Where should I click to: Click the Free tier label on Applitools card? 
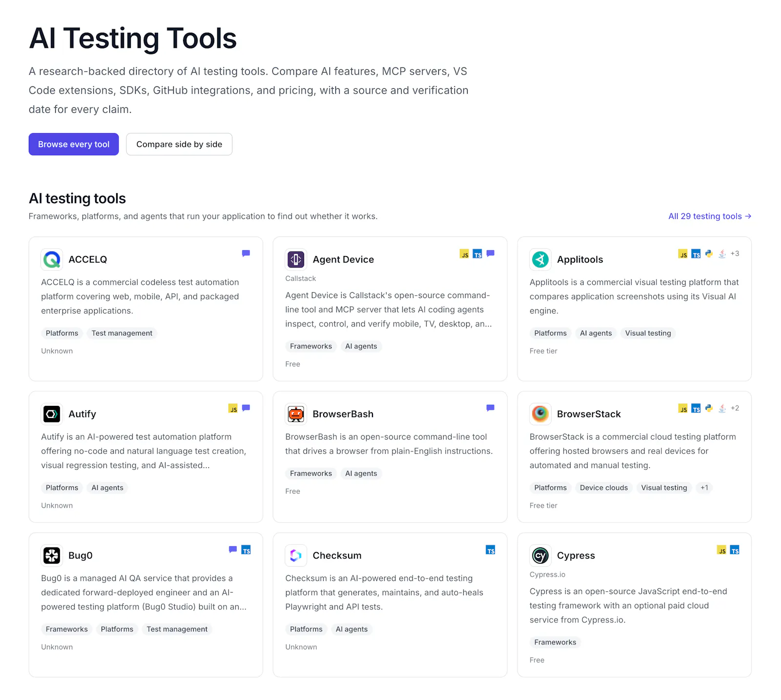[543, 351]
